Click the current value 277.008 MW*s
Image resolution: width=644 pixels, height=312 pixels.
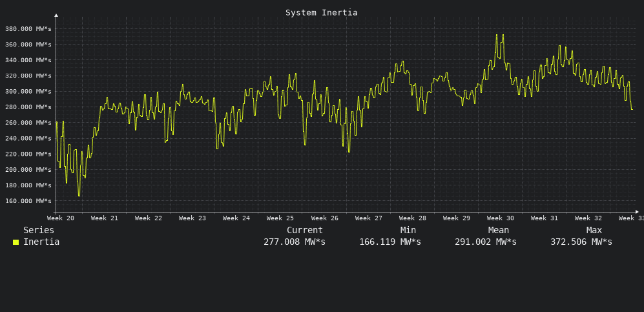click(x=295, y=242)
